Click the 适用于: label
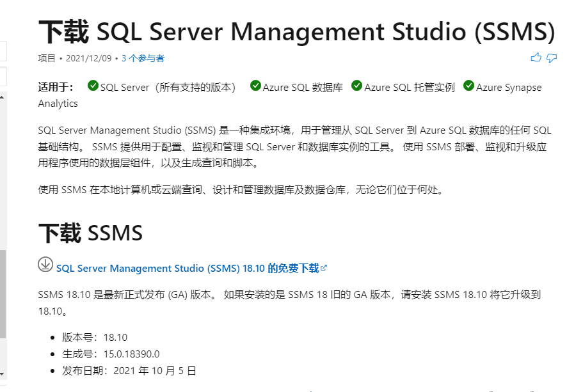Viewport: 583px width, 392px height. [56, 88]
